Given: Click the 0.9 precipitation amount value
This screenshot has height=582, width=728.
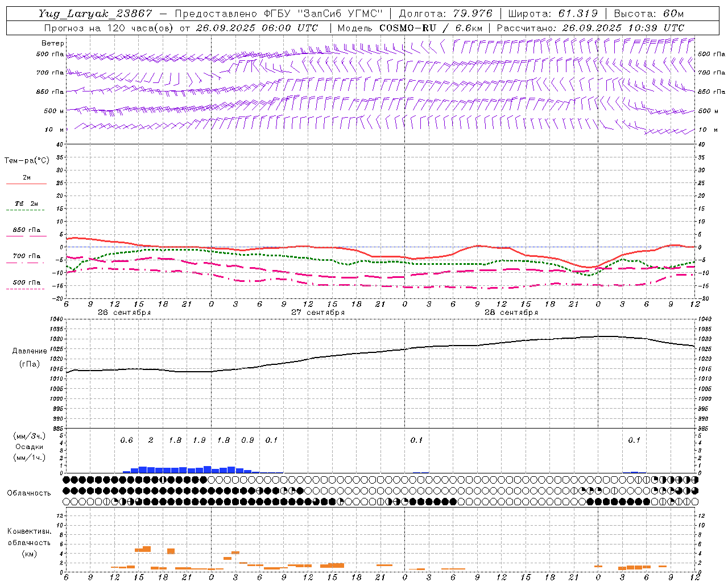Looking at the screenshot, I should click(247, 440).
